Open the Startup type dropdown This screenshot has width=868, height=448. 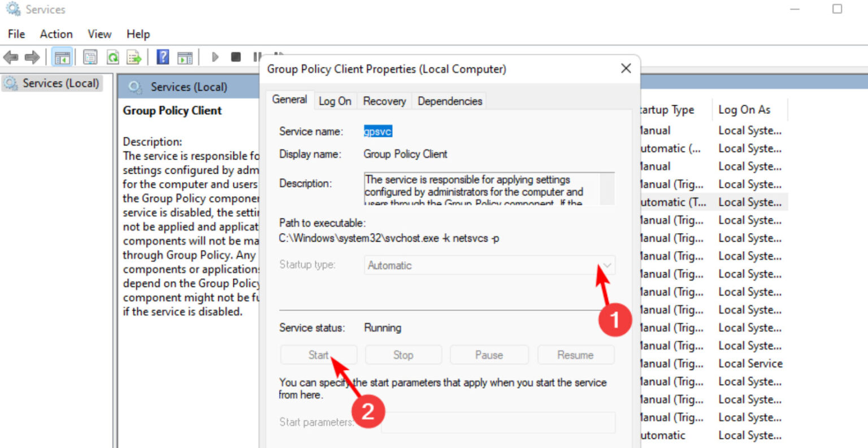point(606,265)
